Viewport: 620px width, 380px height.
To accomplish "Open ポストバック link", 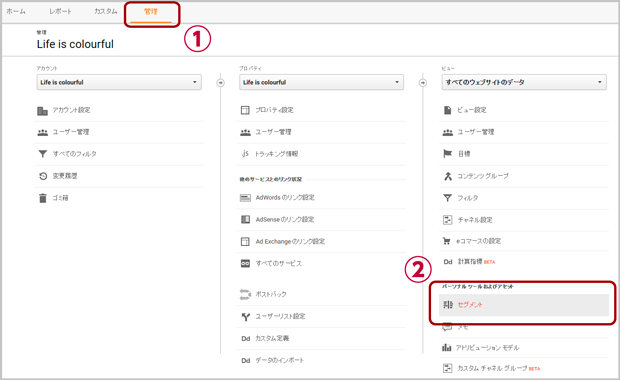I will tap(271, 294).
